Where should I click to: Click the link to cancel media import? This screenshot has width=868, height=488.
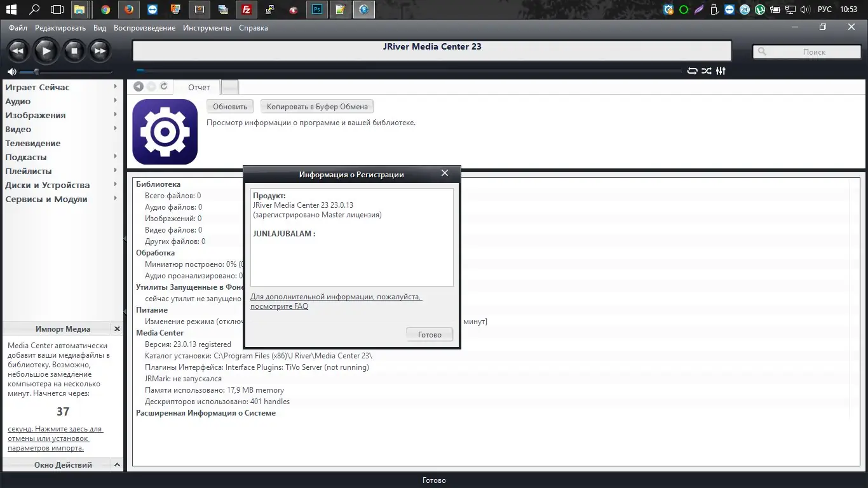55,438
